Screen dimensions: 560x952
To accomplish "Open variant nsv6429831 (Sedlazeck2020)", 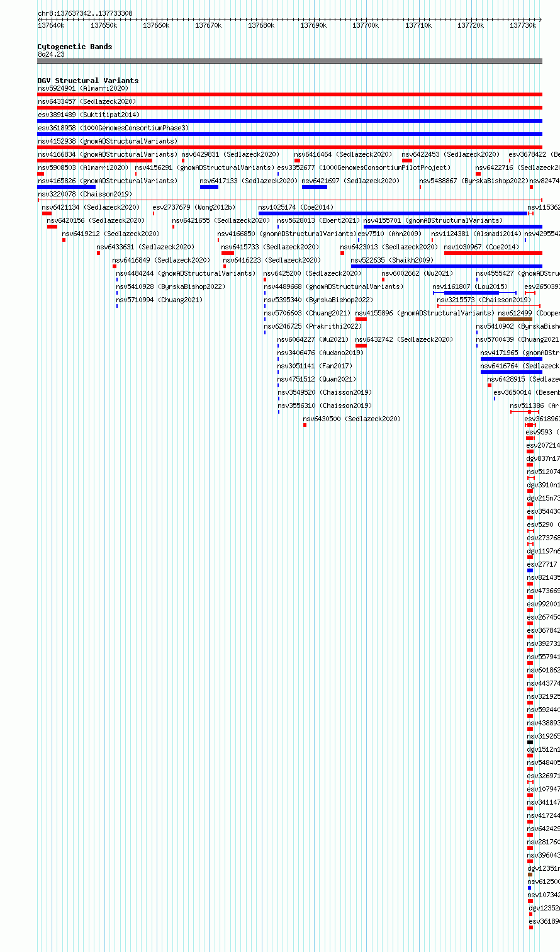I will click(x=230, y=154).
